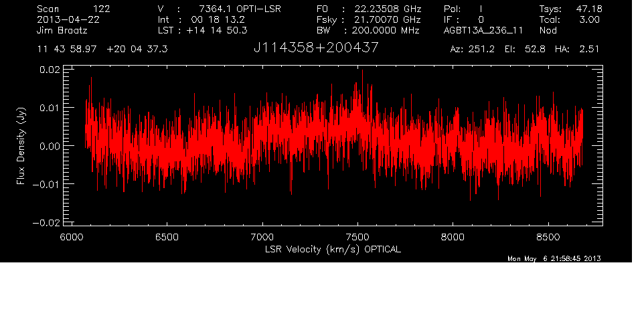The height and width of the screenshot is (328, 644).
Task: Click the Tsys value 47.18
Action: [589, 9]
